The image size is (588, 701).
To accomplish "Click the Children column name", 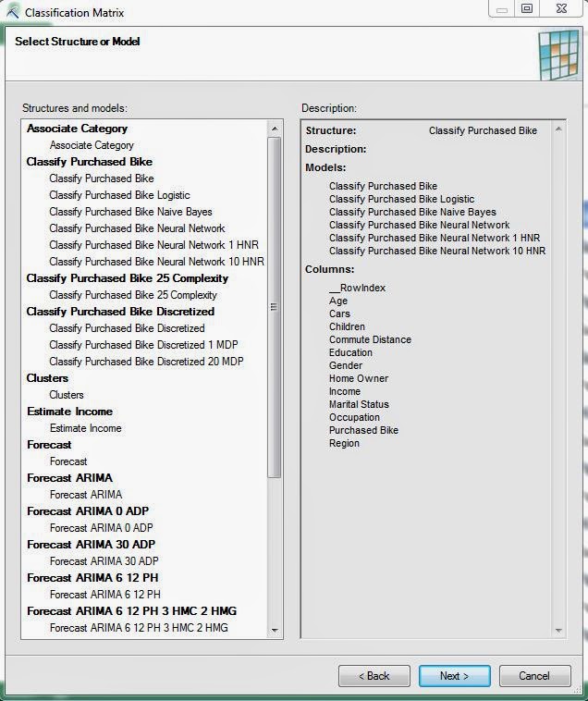I will [347, 326].
